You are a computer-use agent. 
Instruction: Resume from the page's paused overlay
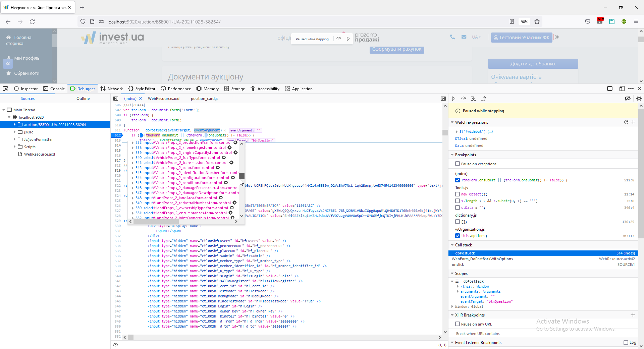coord(348,39)
